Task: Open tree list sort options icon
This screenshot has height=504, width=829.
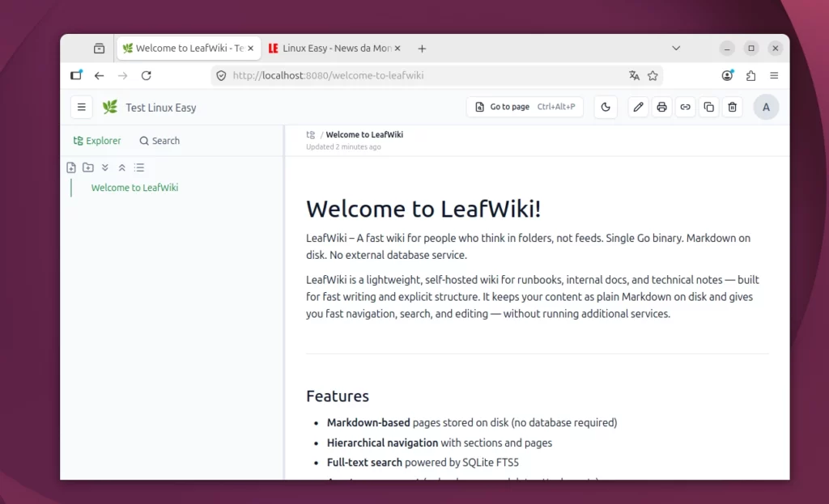Action: [139, 167]
